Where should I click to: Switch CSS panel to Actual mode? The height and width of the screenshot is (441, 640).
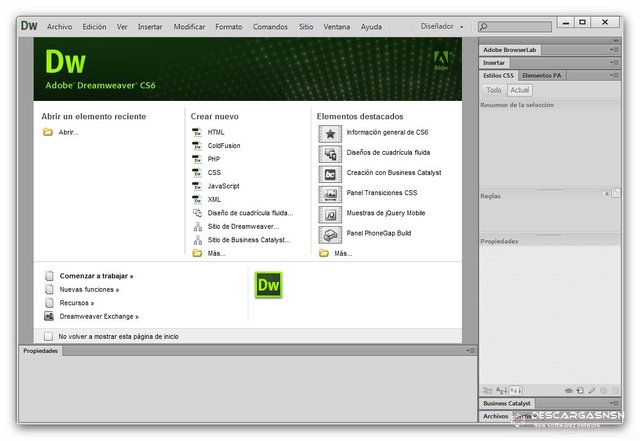click(x=520, y=90)
